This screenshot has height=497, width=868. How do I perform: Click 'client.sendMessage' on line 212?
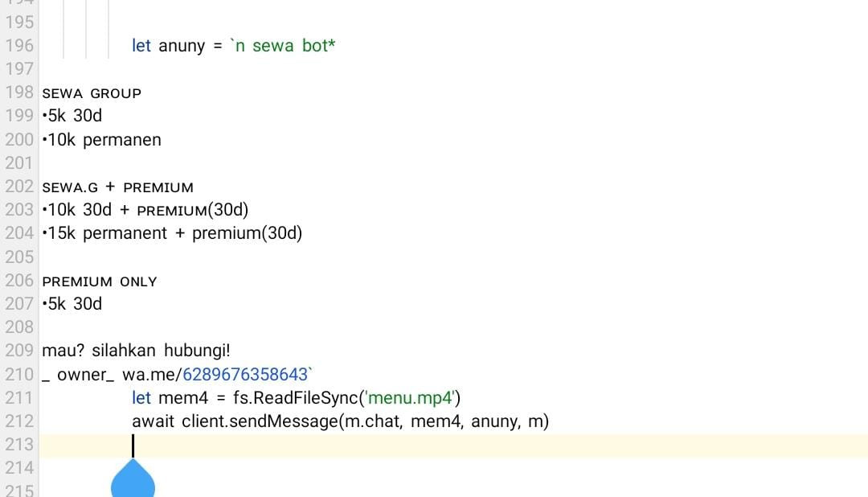[x=260, y=421]
